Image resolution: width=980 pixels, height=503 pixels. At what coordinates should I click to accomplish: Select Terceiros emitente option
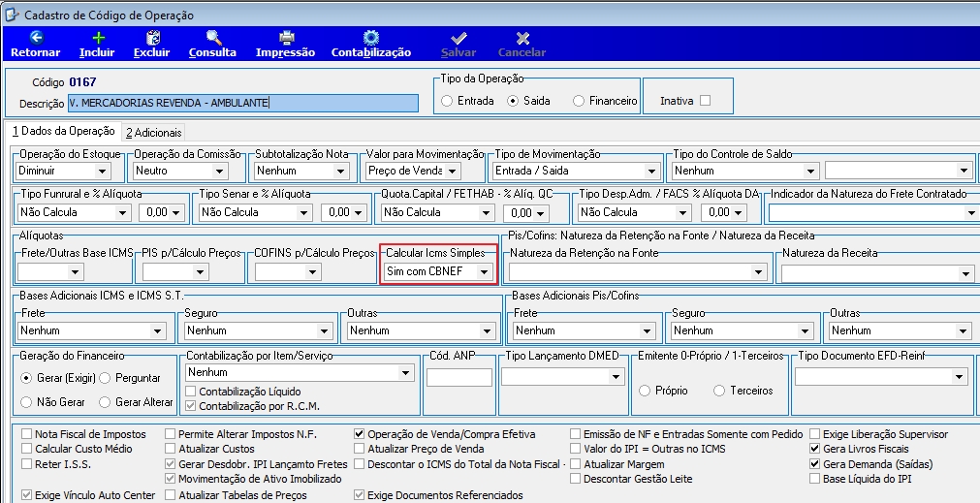coord(719,391)
